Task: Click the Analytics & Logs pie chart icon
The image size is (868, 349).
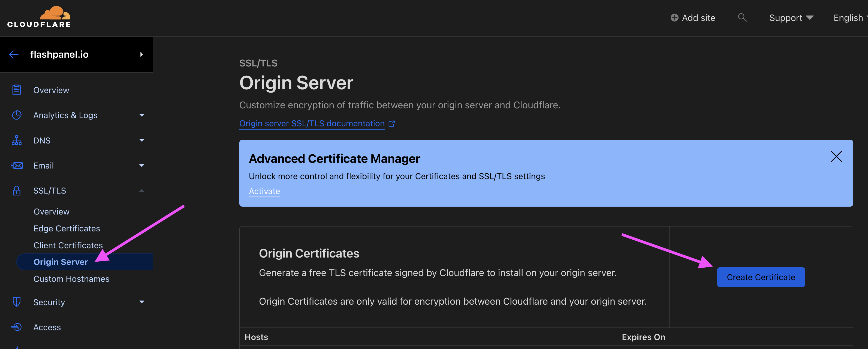Action: point(16,115)
